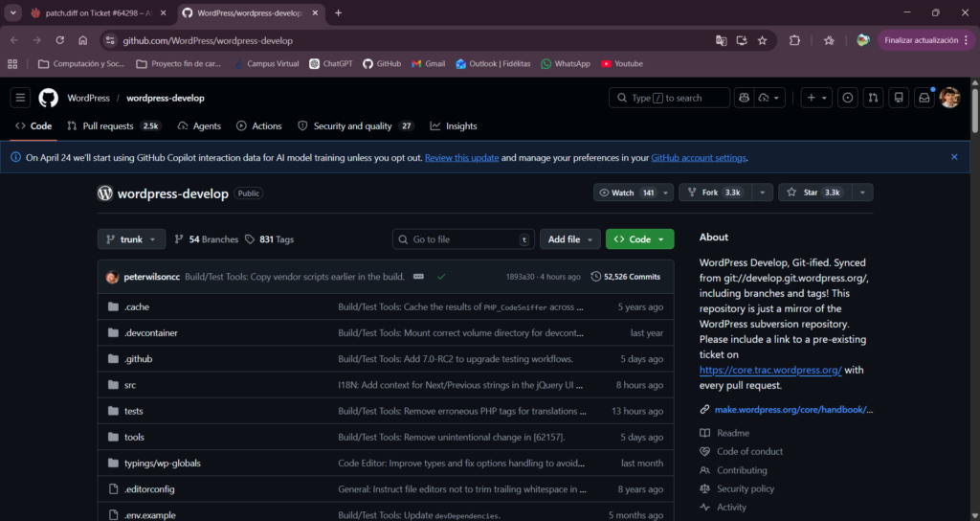The image size is (980, 521).
Task: Open Contributing link in sidebar
Action: click(742, 470)
